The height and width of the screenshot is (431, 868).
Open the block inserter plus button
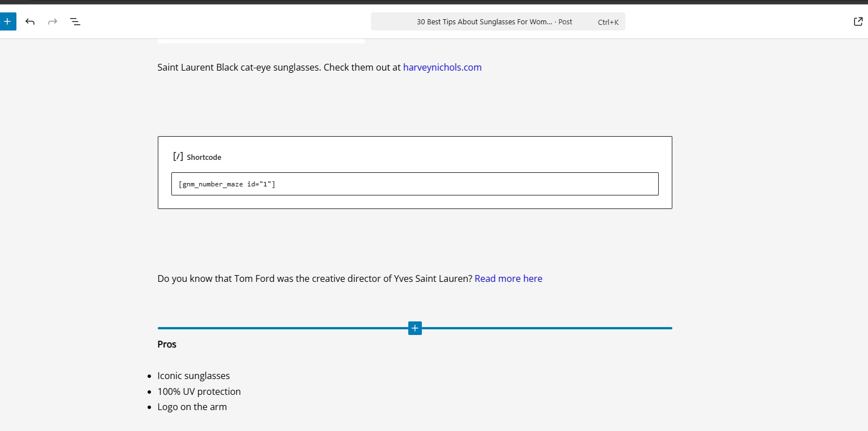pos(7,21)
